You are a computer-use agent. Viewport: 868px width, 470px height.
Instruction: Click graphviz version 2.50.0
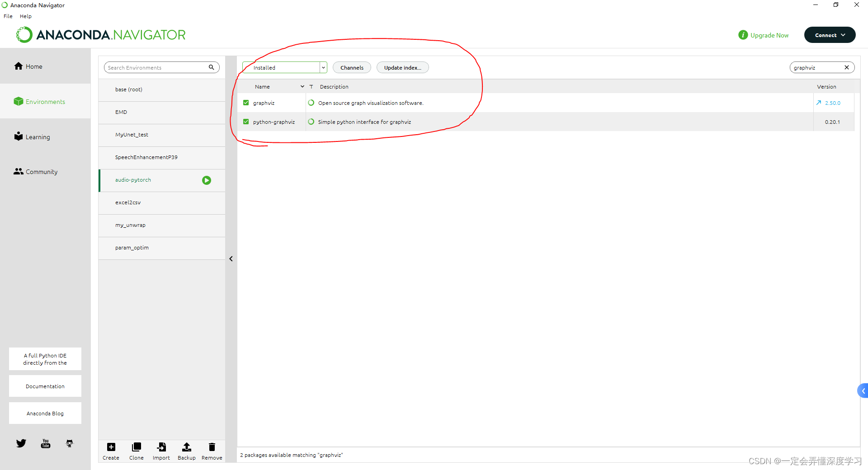coord(832,103)
